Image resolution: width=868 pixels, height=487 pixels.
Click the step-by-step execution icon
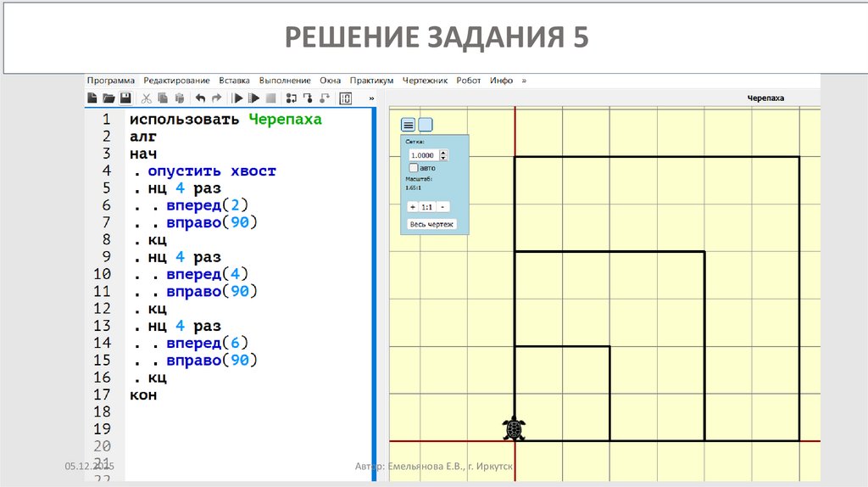coord(292,98)
